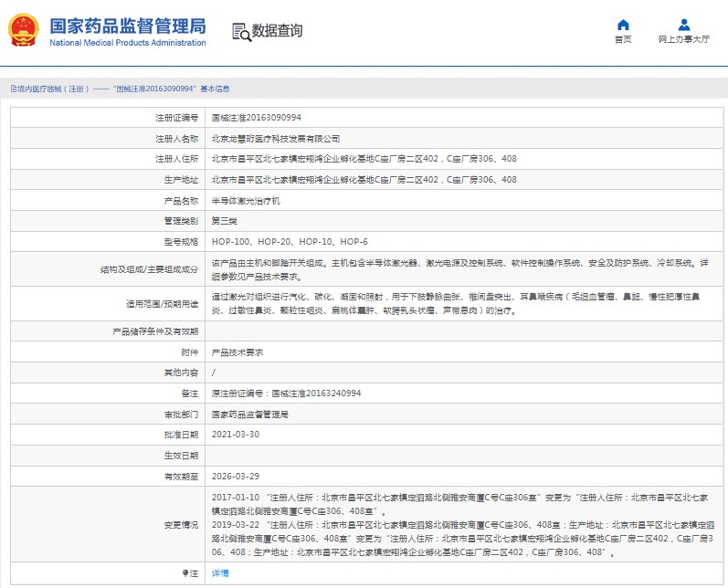This screenshot has height=588, width=728.
Task: Click the national emblem logo
Action: pos(23,30)
